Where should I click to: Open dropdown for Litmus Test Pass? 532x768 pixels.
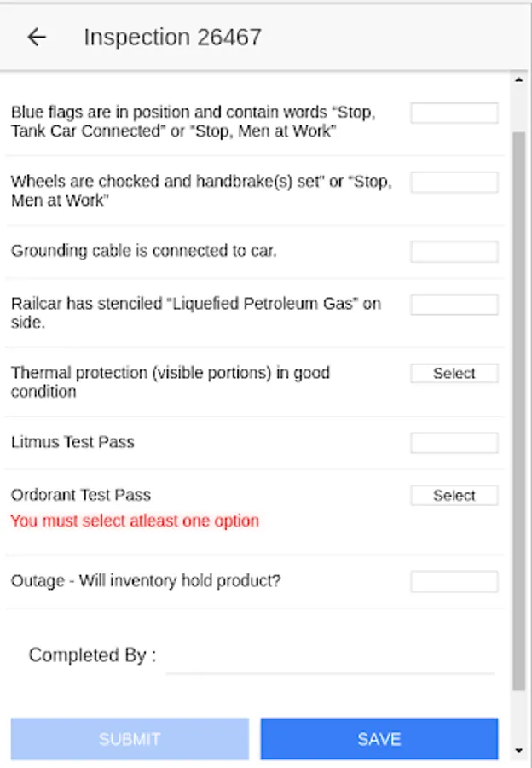pos(454,443)
